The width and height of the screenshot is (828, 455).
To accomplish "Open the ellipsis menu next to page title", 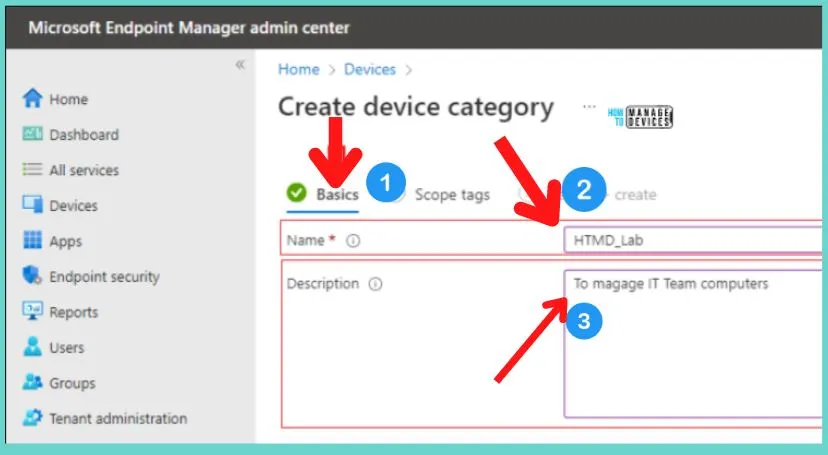I will [589, 107].
